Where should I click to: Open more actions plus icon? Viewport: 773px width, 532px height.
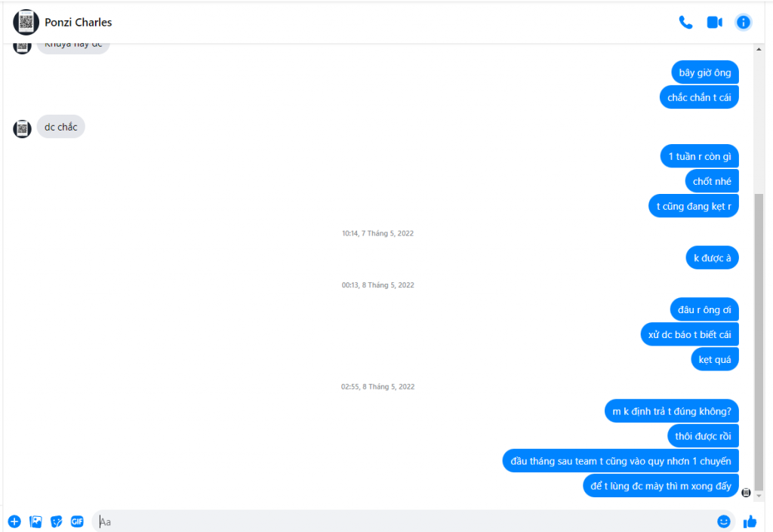coord(14,521)
